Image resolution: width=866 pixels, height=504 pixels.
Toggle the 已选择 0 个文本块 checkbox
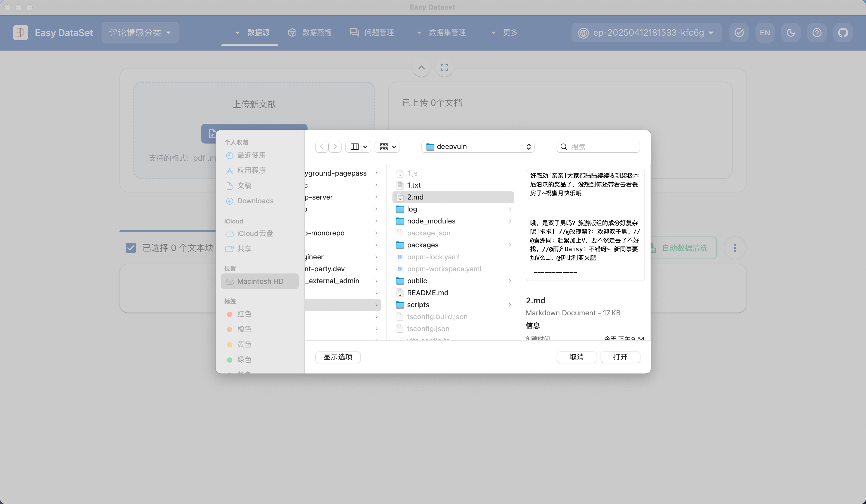pos(131,248)
